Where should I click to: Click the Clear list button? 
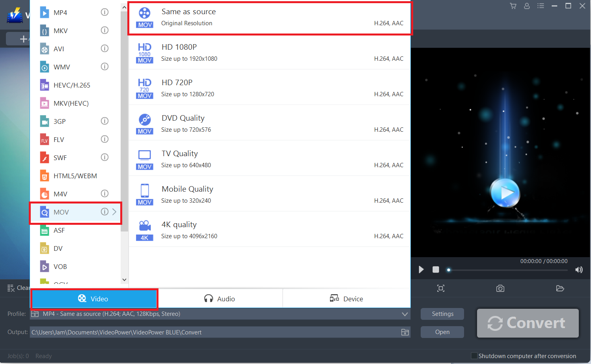[x=18, y=288]
